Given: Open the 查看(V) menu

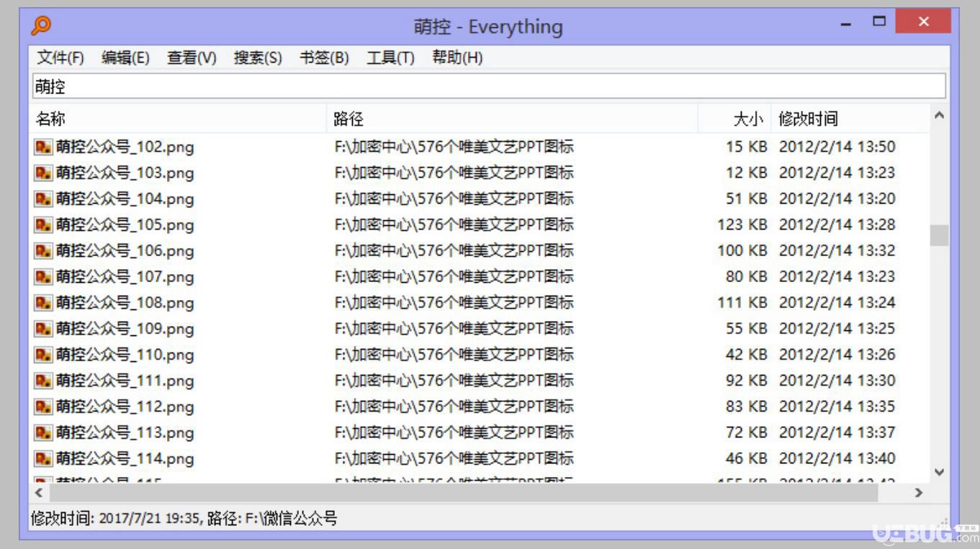Looking at the screenshot, I should tap(192, 58).
